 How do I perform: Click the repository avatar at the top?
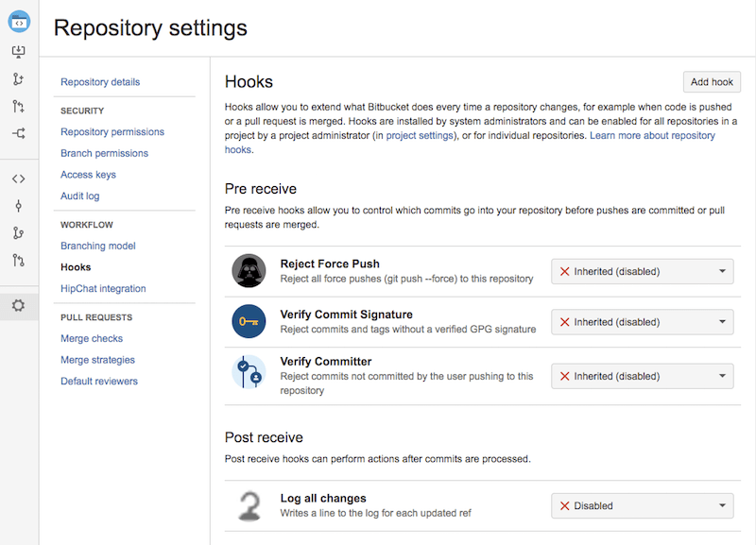(19, 21)
